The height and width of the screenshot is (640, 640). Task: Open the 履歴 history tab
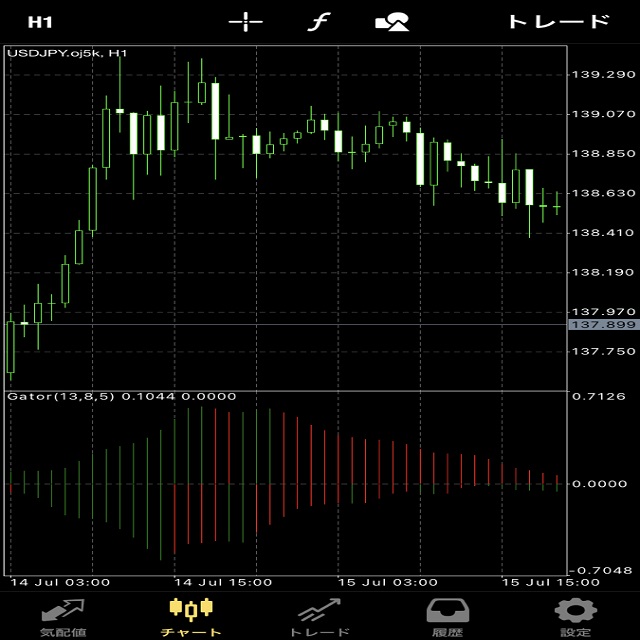448,618
